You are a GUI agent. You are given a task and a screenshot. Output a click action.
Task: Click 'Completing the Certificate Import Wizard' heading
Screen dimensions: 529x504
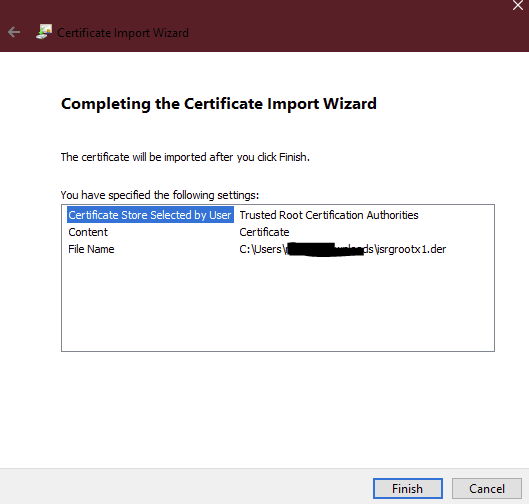[219, 104]
